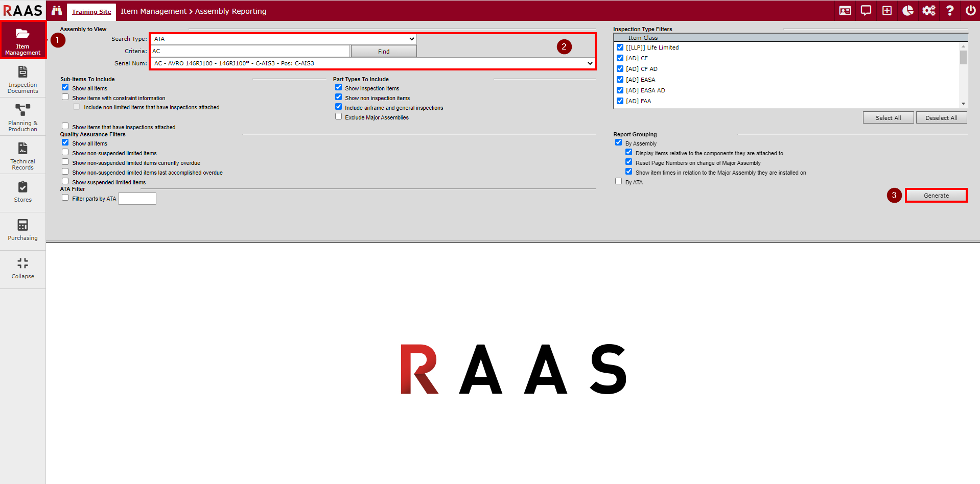The height and width of the screenshot is (484, 980).
Task: Click the Filter parts by ATA text field
Action: click(x=137, y=199)
